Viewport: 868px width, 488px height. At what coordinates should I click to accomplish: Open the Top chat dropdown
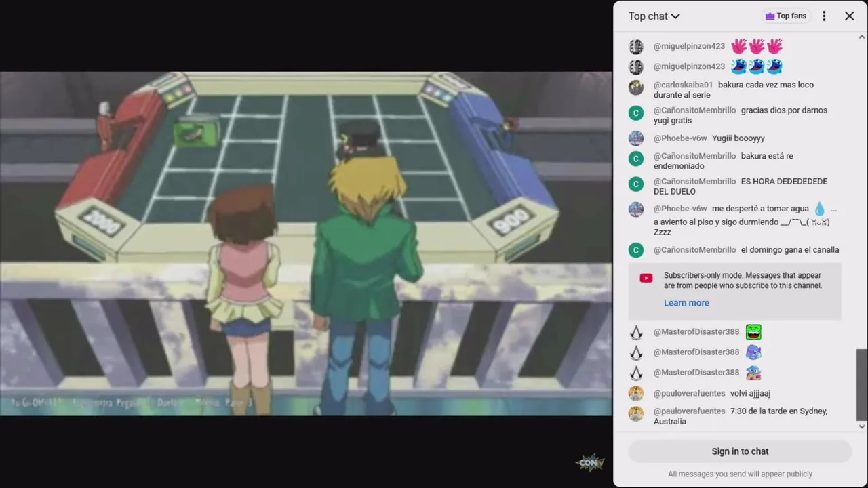654,16
